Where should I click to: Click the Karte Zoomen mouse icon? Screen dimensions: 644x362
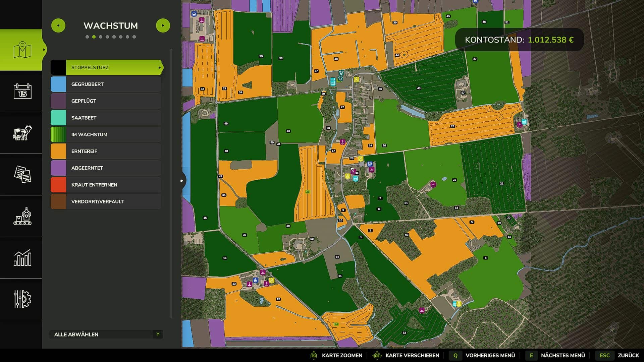point(314,355)
